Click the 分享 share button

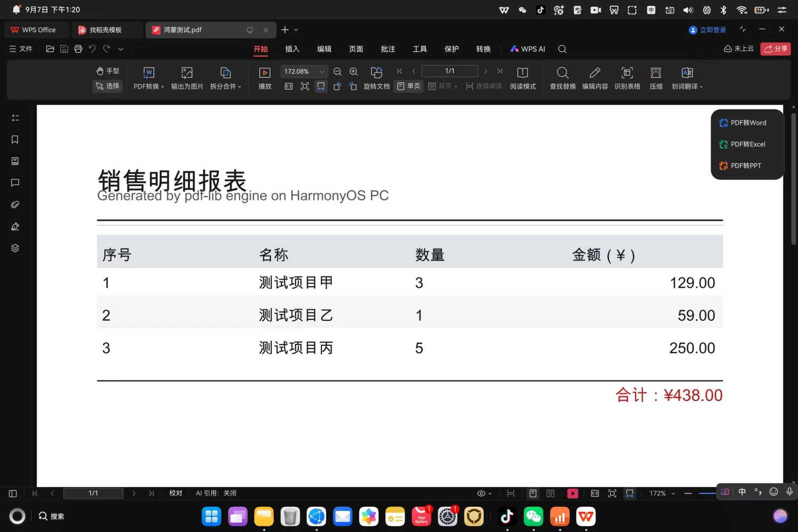[x=776, y=49]
